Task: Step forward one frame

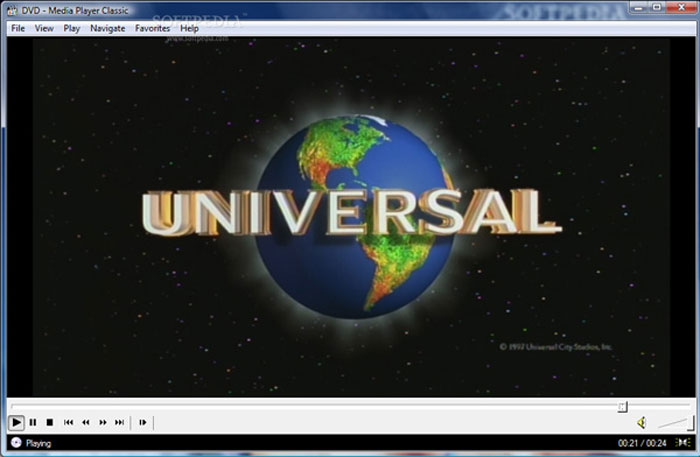Action: point(142,422)
